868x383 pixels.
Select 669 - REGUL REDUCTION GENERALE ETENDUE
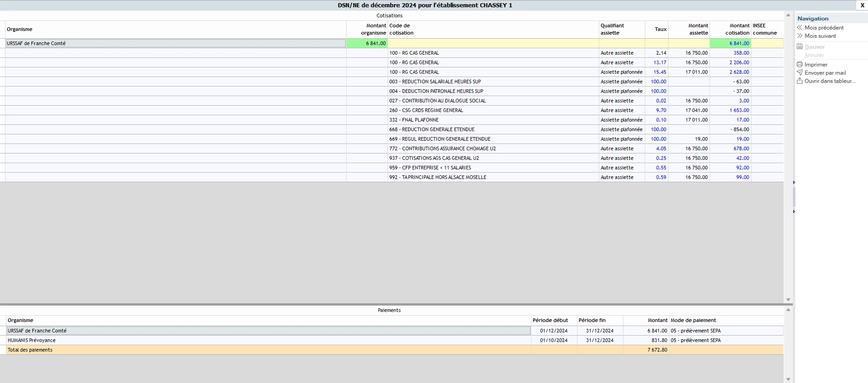point(493,139)
